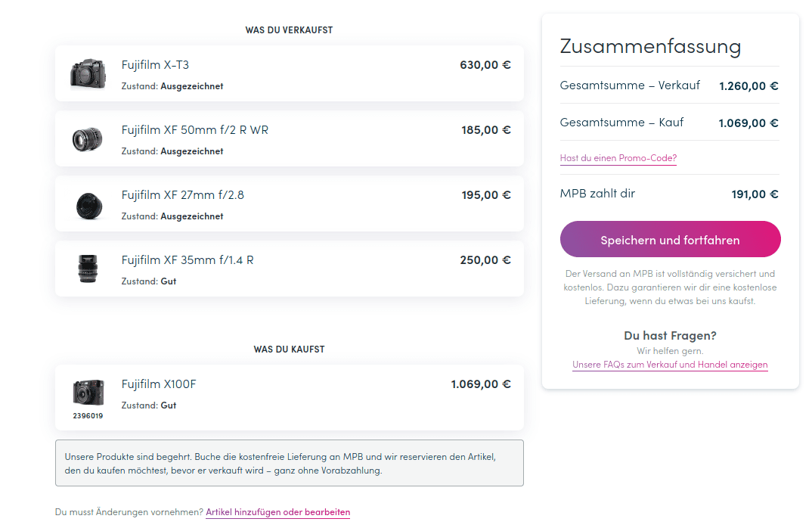Select the Fujifilm X100F purchase item title

(x=159, y=384)
